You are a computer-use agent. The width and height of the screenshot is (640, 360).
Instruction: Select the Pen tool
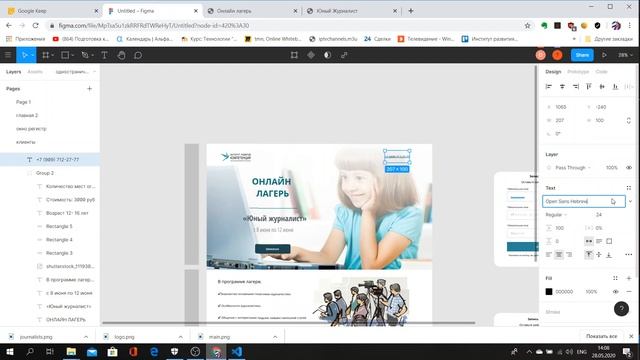[x=84, y=55]
